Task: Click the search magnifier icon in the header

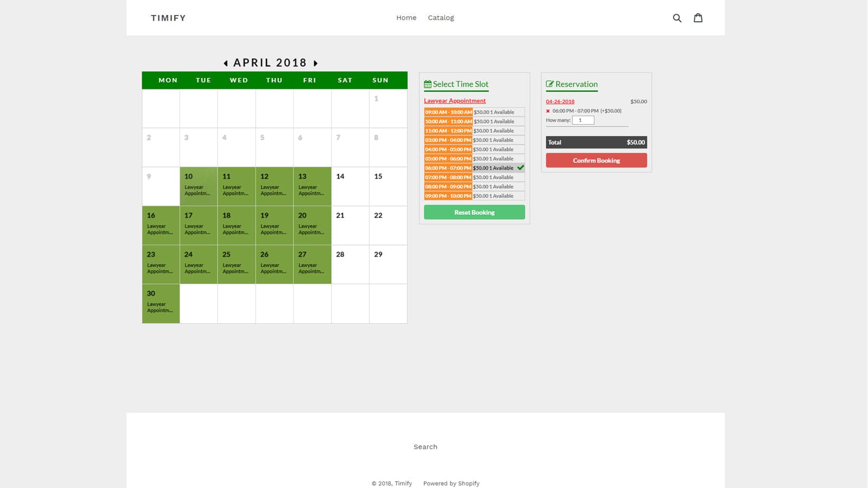Action: tap(677, 17)
